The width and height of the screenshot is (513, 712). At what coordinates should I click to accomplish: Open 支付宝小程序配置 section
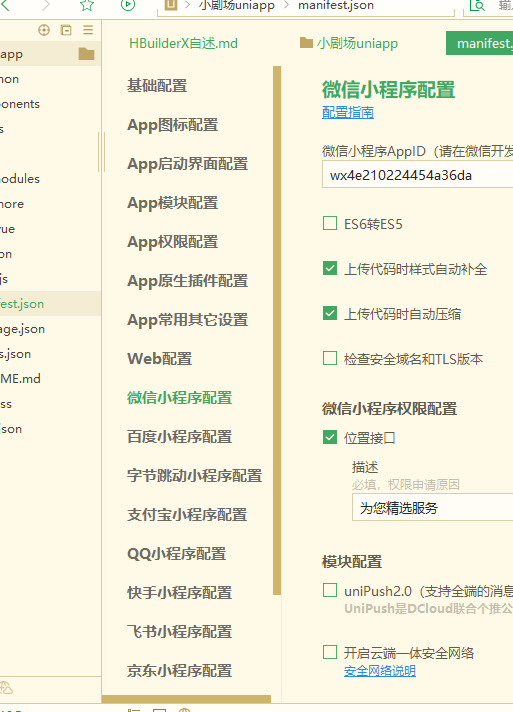point(187,515)
